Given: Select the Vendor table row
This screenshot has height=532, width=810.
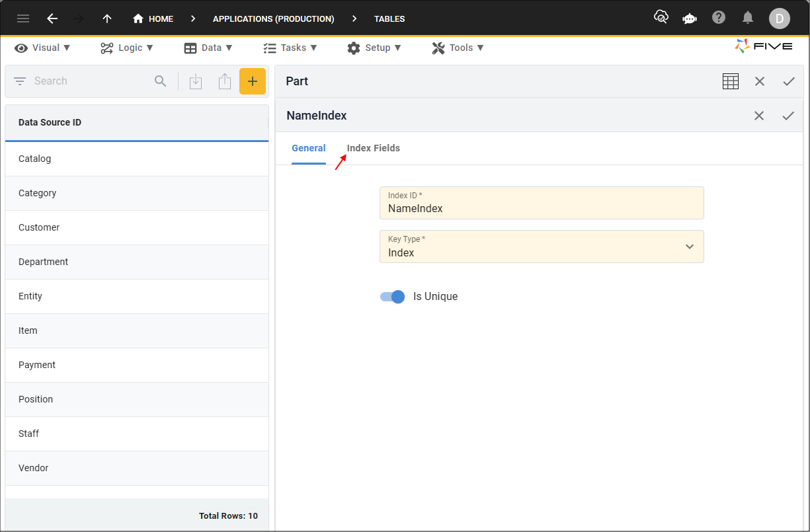Looking at the screenshot, I should 137,468.
